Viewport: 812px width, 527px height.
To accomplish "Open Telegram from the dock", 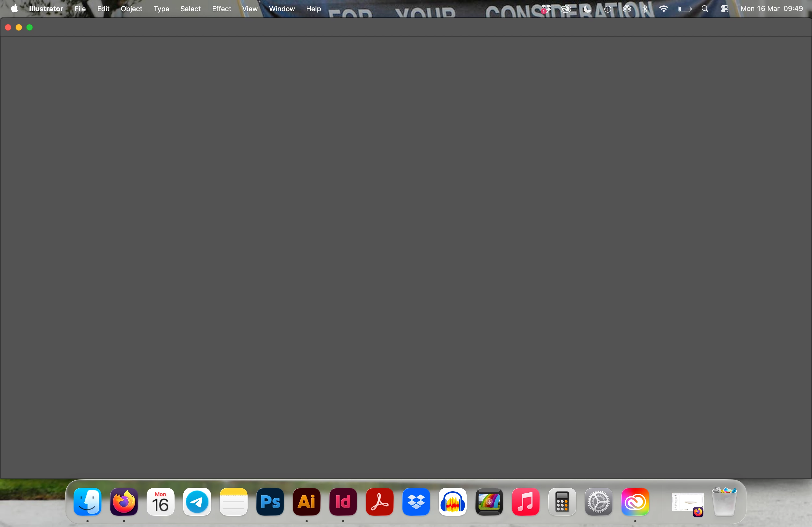I will (x=197, y=502).
